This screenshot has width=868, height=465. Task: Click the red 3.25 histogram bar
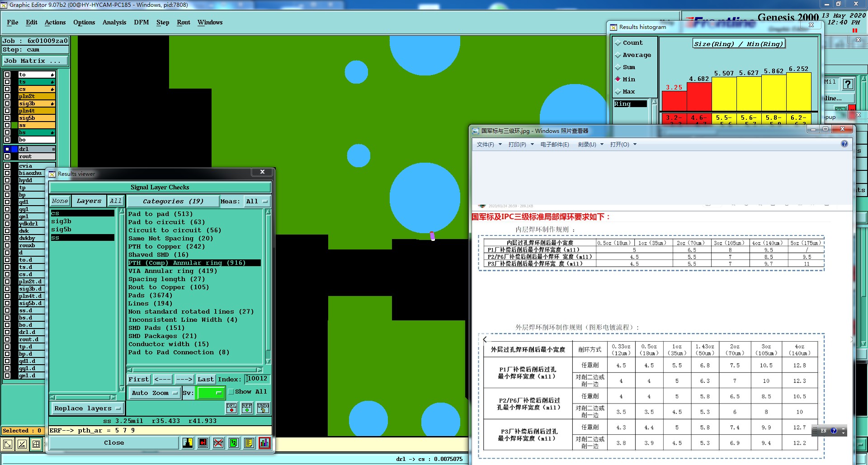tap(674, 101)
